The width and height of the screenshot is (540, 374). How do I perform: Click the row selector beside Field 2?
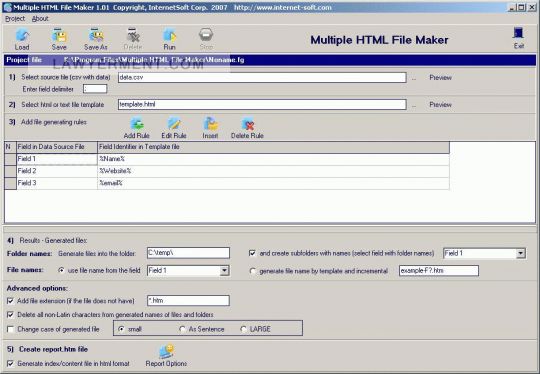(10, 171)
